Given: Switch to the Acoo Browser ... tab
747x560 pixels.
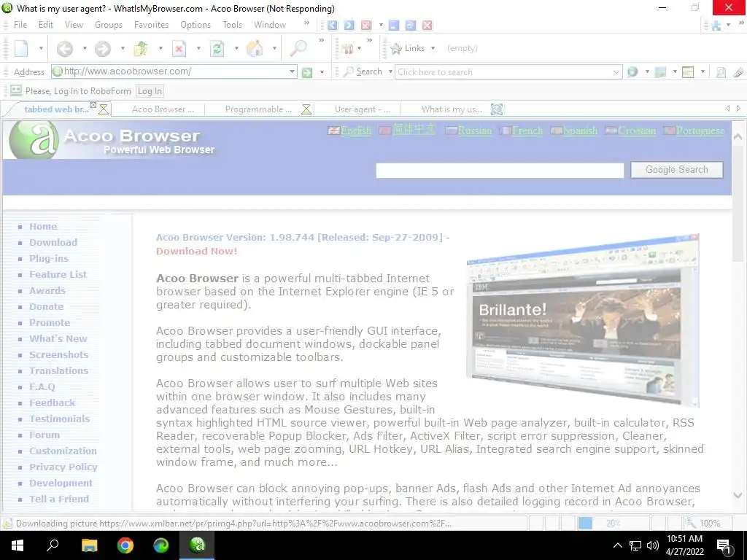Looking at the screenshot, I should click(x=163, y=109).
